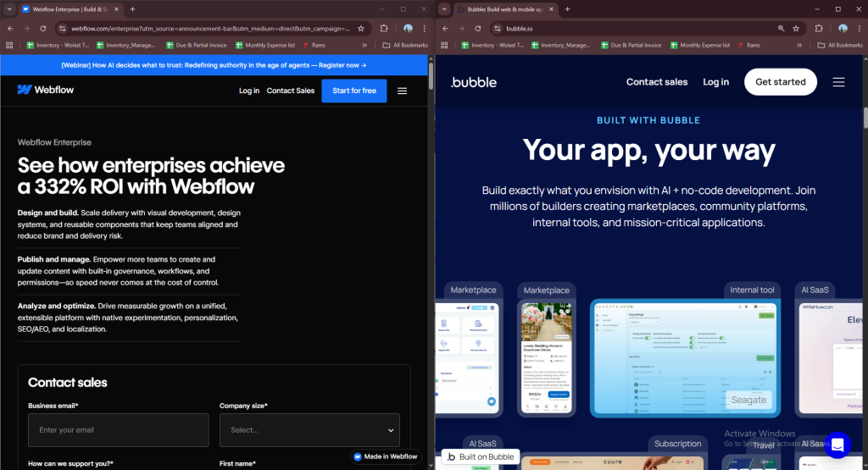The image size is (868, 470).
Task: View site information icon in Bubble address bar
Action: coord(498,28)
